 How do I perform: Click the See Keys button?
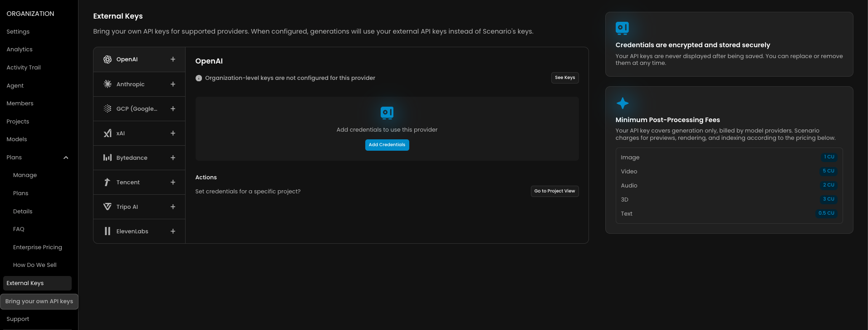pyautogui.click(x=565, y=78)
